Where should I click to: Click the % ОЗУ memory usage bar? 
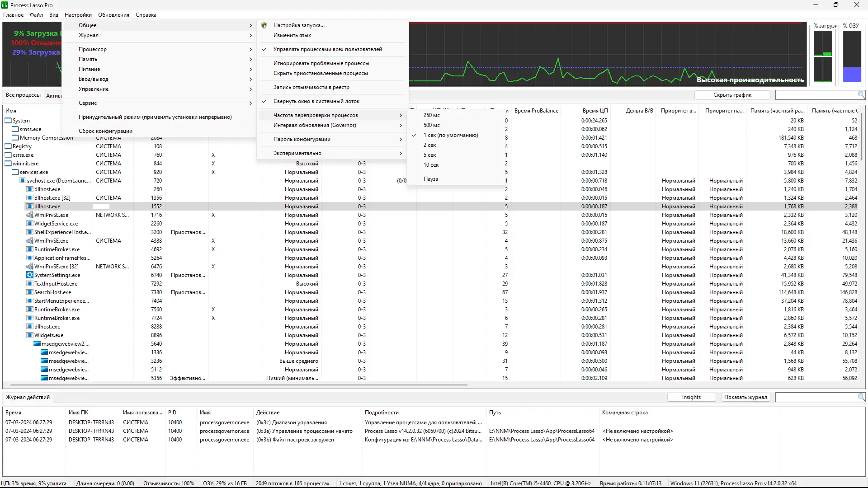[852, 56]
